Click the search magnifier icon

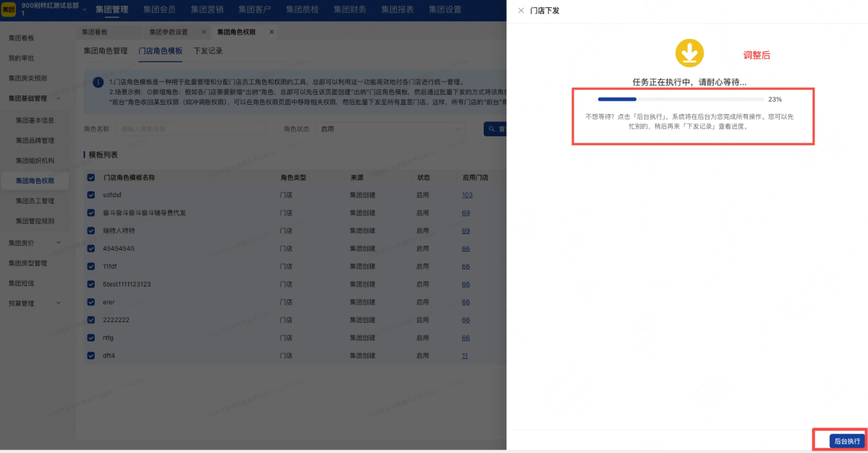(x=492, y=129)
